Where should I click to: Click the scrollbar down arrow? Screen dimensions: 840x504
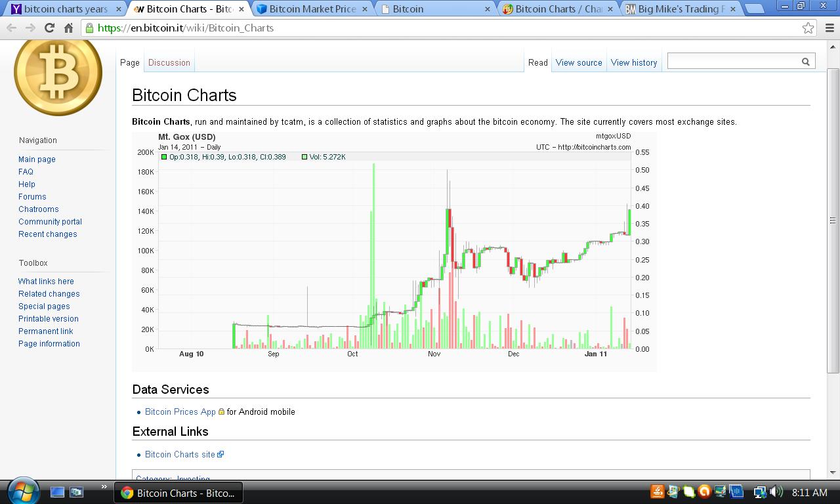click(833, 472)
